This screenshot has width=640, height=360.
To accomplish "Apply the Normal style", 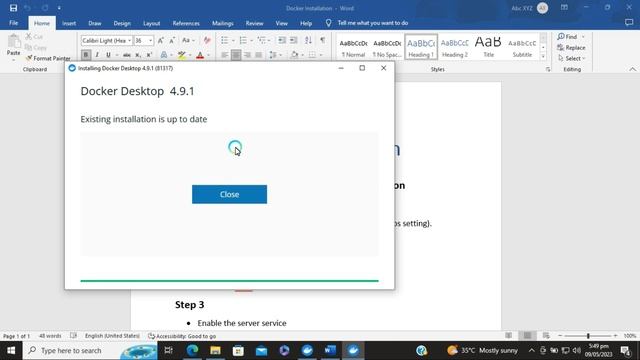I will pos(353,47).
